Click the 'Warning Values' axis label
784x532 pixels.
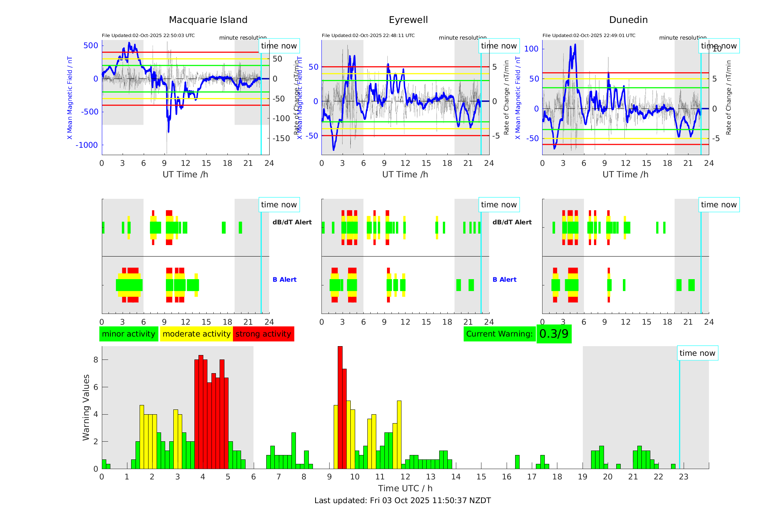pyautogui.click(x=86, y=407)
